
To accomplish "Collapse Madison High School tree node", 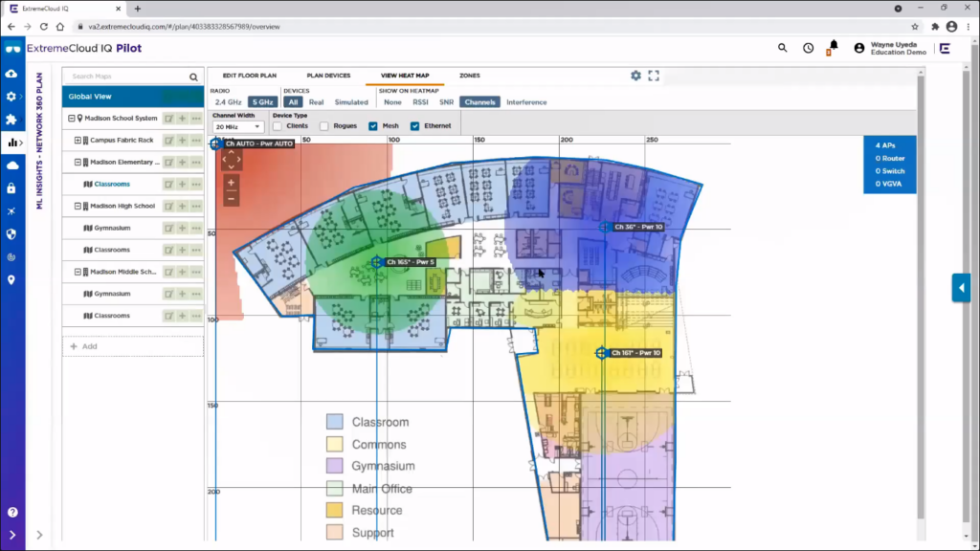I will tap(78, 206).
